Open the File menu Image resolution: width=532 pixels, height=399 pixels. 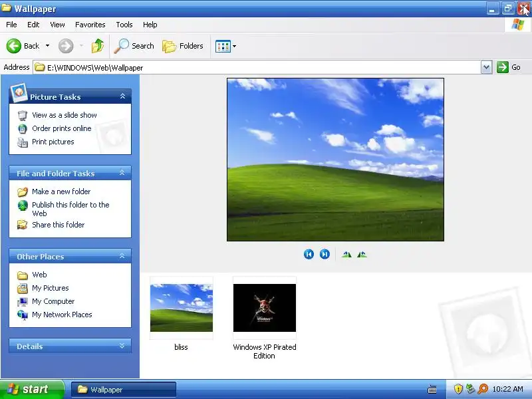[11, 25]
